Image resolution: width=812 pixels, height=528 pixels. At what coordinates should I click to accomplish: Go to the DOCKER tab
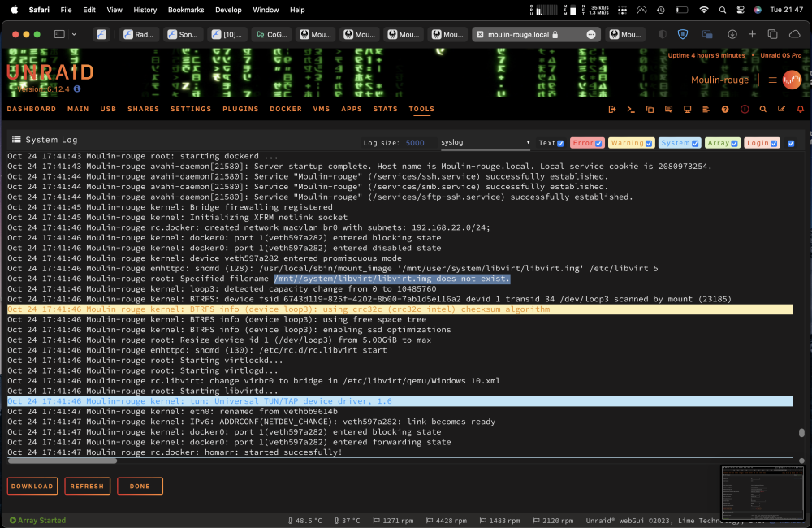pos(285,110)
